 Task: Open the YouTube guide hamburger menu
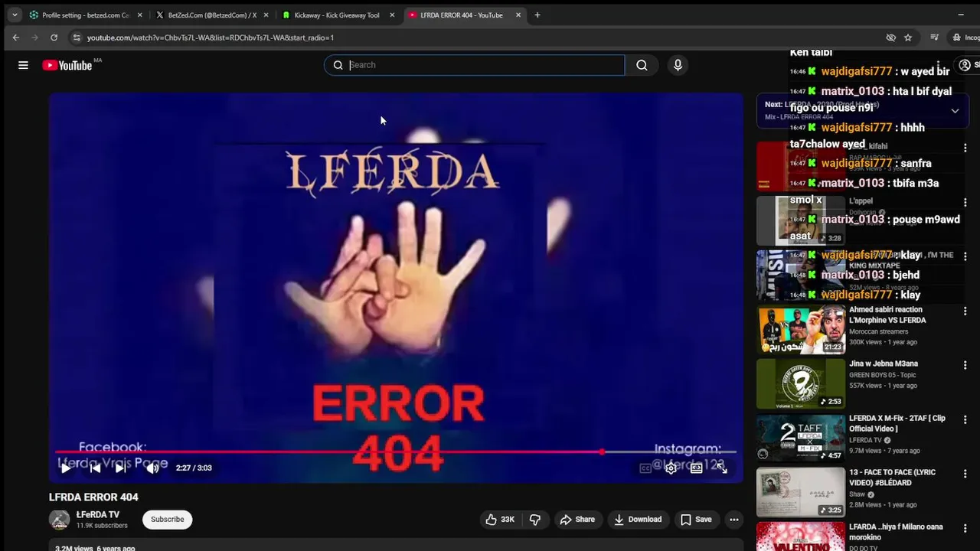(x=23, y=65)
